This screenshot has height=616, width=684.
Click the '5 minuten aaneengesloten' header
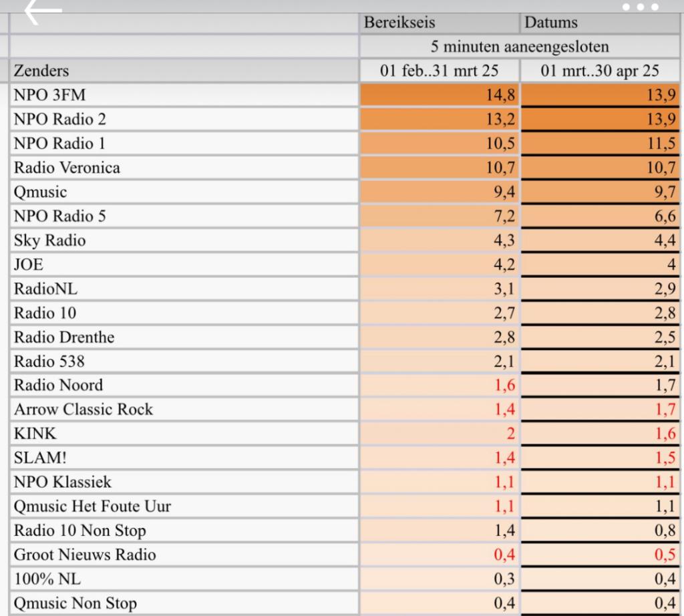click(520, 46)
